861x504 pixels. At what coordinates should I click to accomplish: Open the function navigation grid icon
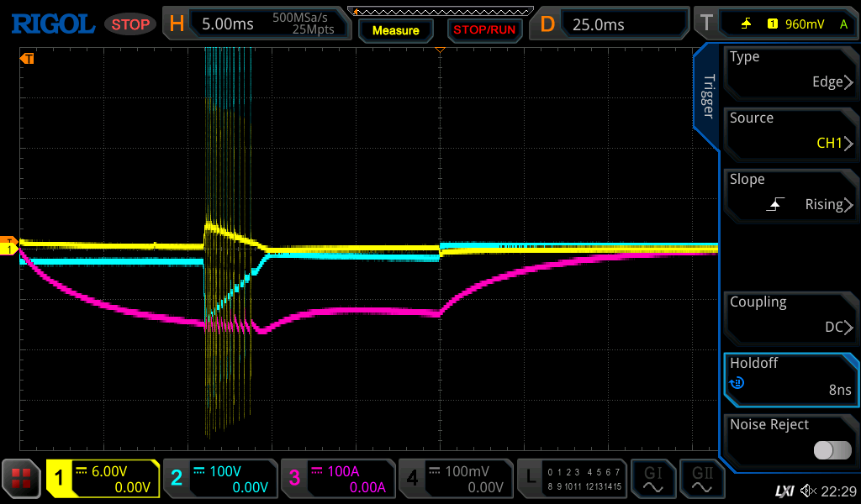[22, 479]
